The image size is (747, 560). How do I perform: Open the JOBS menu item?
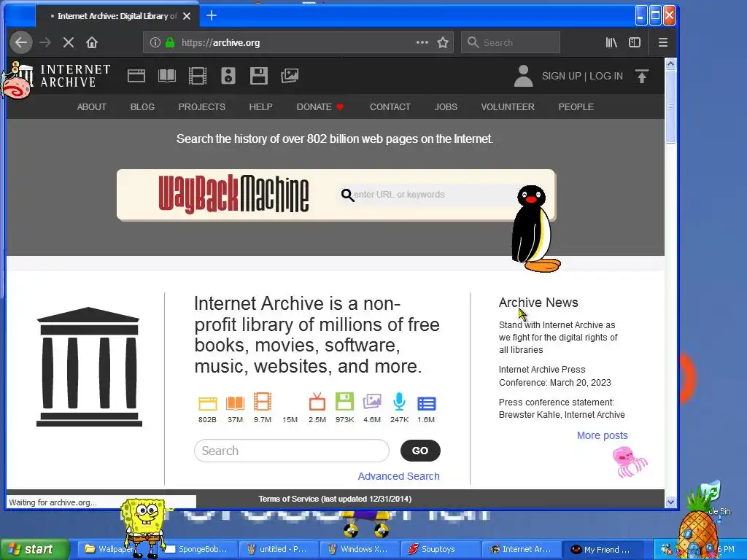(446, 106)
